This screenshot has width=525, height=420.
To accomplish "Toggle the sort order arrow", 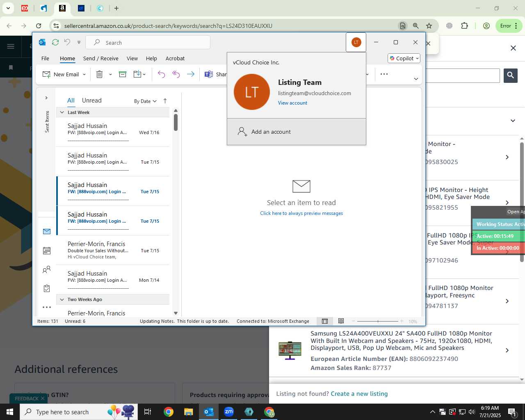I will pos(165,101).
